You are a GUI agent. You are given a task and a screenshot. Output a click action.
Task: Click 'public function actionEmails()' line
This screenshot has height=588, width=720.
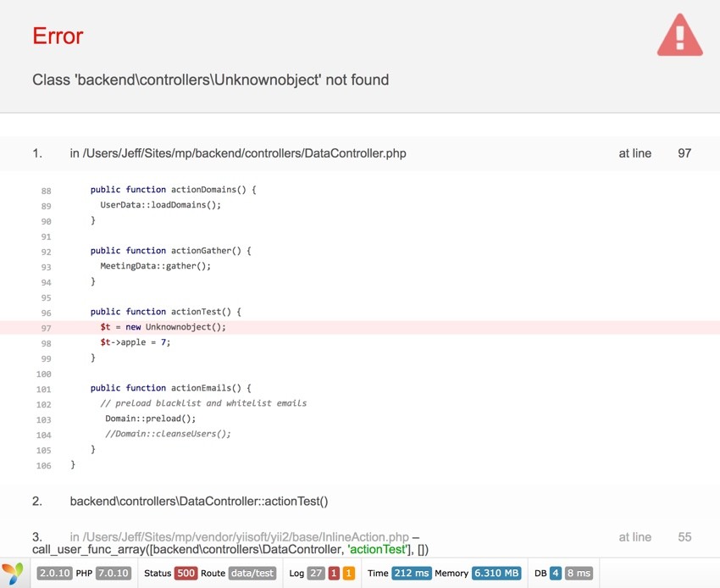171,388
